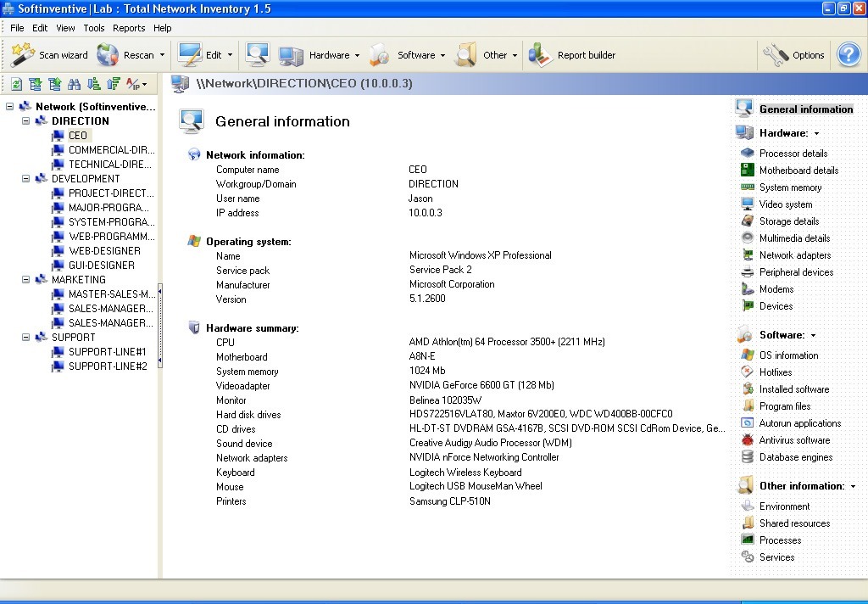Open the Tools menu

click(94, 27)
